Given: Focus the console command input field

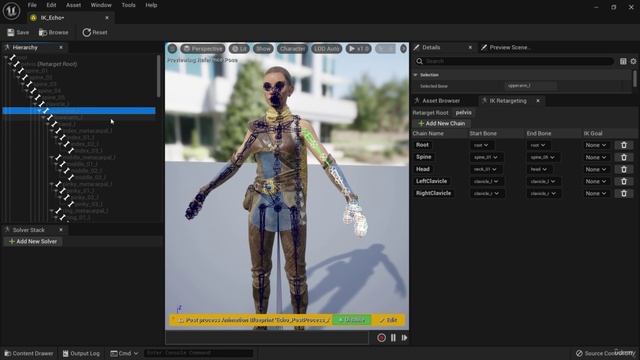Looking at the screenshot, I should (x=198, y=353).
